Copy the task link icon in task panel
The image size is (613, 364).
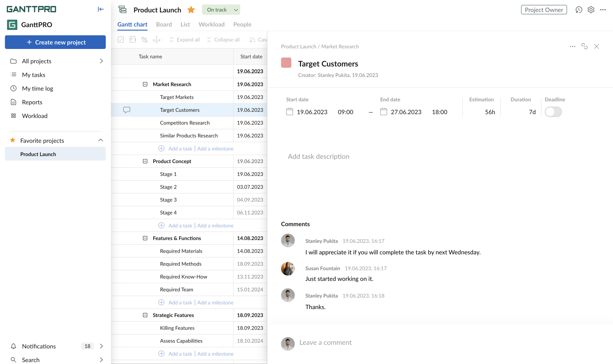[x=585, y=46]
